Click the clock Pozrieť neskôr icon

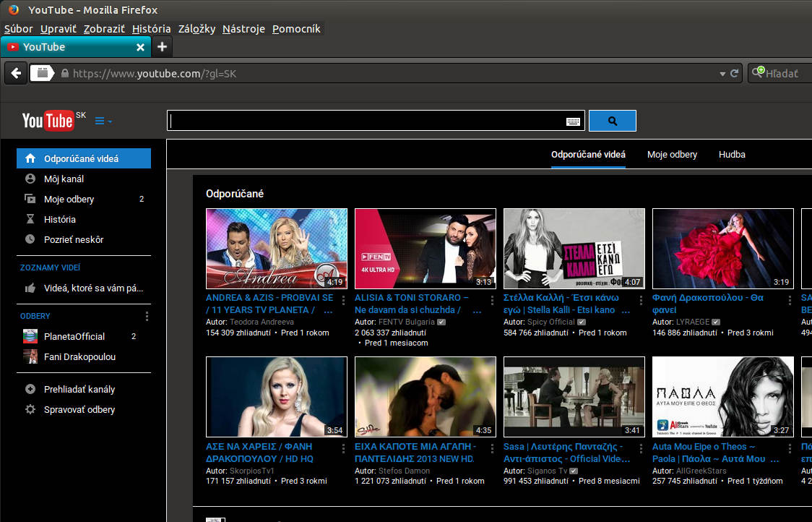pos(30,239)
